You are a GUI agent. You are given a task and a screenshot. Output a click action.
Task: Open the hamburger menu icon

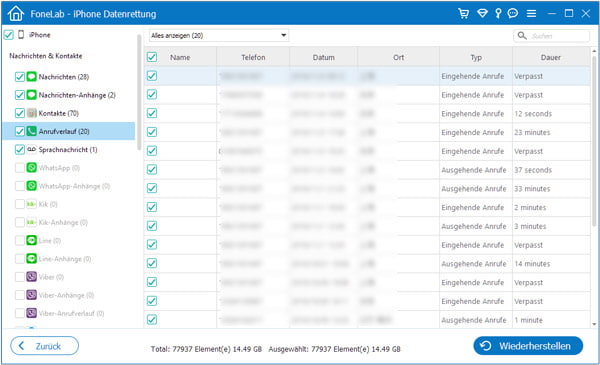(531, 14)
